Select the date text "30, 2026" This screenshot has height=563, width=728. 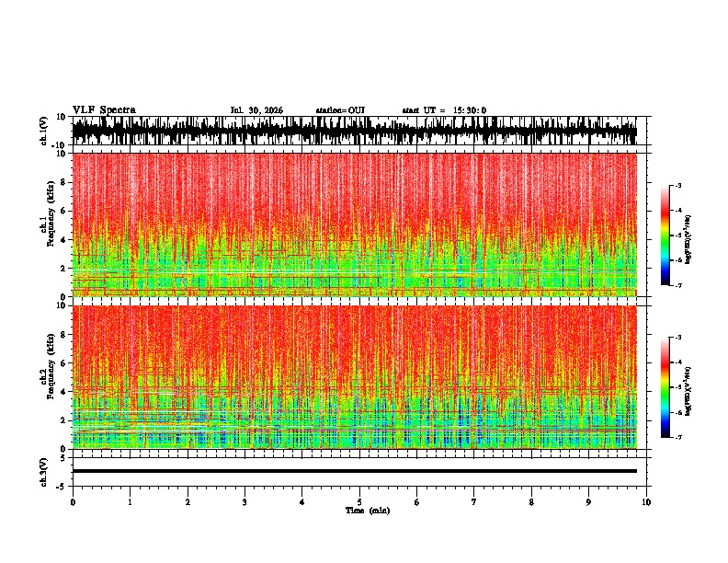[266, 110]
